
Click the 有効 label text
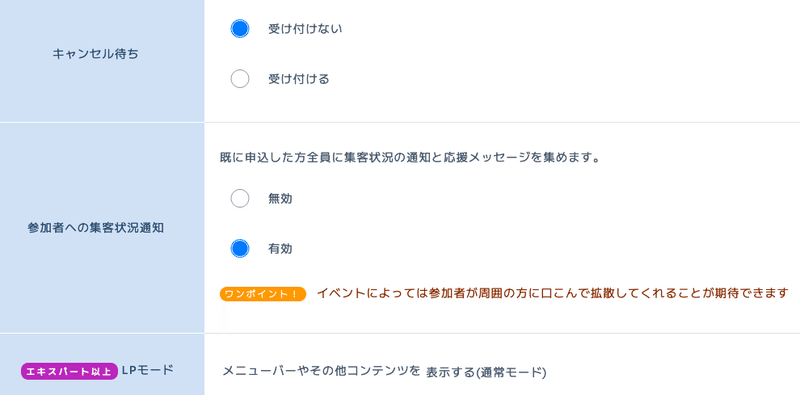coord(280,249)
